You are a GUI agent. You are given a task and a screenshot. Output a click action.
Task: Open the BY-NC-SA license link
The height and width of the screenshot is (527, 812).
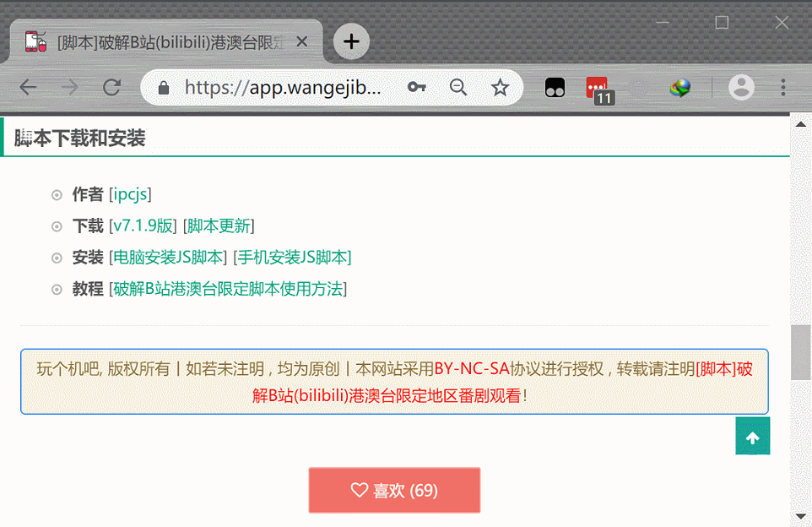(x=472, y=369)
